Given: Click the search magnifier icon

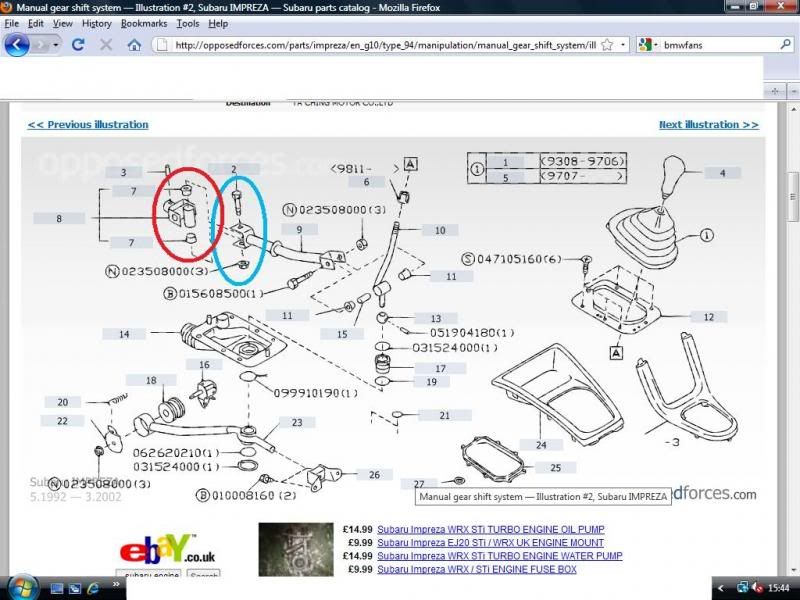Looking at the screenshot, I should (x=785, y=45).
